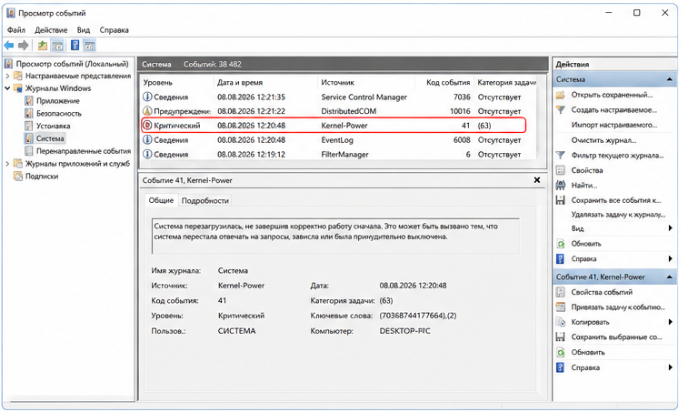Click the binoculars icon beside Найти
Image resolution: width=681 pixels, height=412 pixels.
pyautogui.click(x=561, y=185)
